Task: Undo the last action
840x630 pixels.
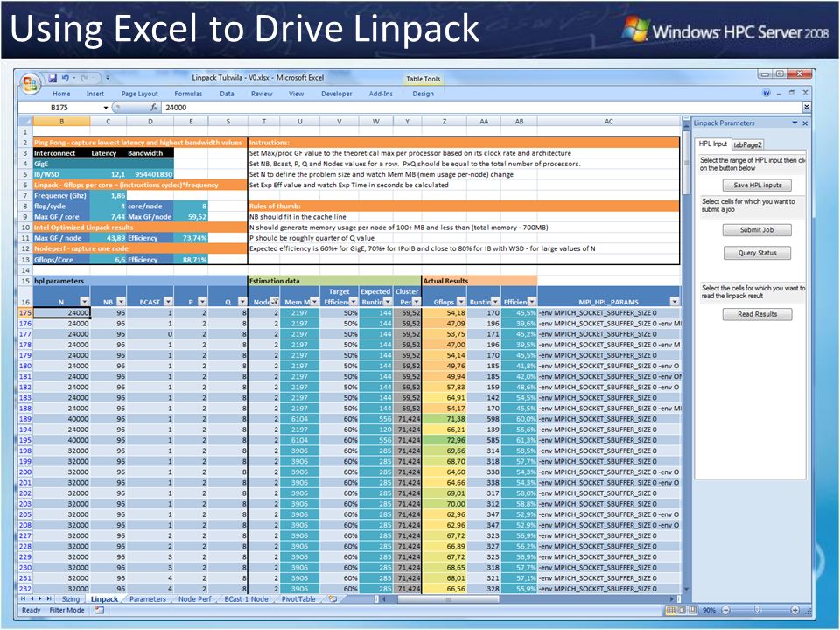Action: pos(66,78)
